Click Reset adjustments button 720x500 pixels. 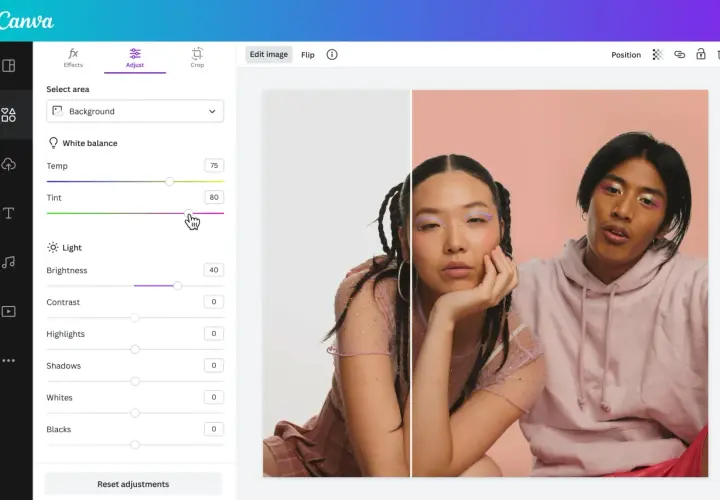pyautogui.click(x=133, y=484)
